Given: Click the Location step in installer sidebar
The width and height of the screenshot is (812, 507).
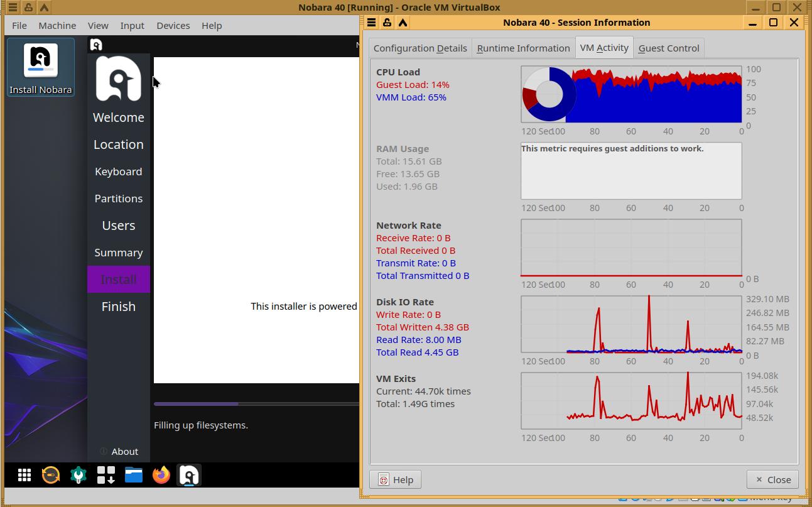Looking at the screenshot, I should [x=119, y=144].
